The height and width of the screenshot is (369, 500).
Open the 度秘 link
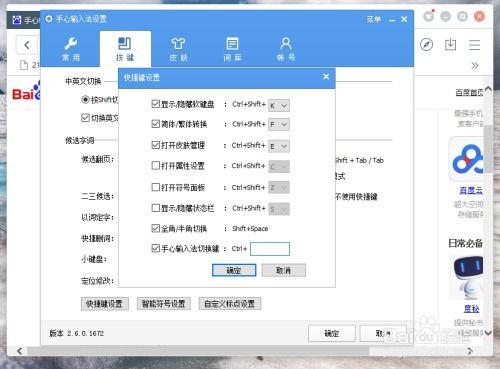point(471,309)
